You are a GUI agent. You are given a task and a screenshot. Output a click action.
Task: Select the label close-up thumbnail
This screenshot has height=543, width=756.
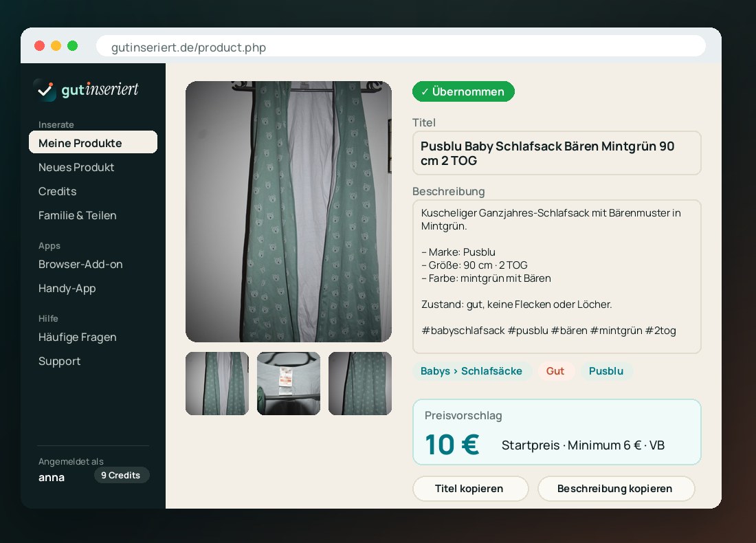pos(289,384)
